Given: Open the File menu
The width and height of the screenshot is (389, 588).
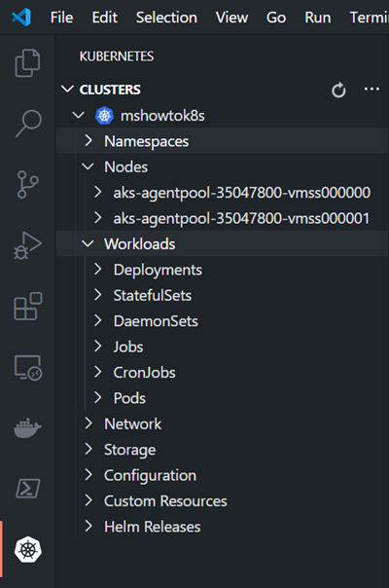Looking at the screenshot, I should [x=62, y=18].
